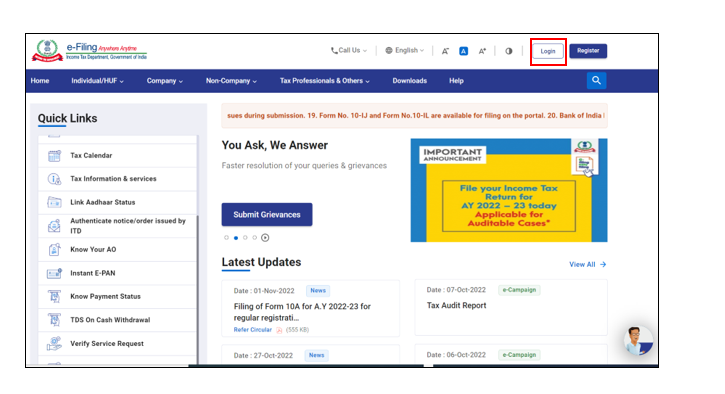Open the chatbot assistant avatar

click(639, 340)
